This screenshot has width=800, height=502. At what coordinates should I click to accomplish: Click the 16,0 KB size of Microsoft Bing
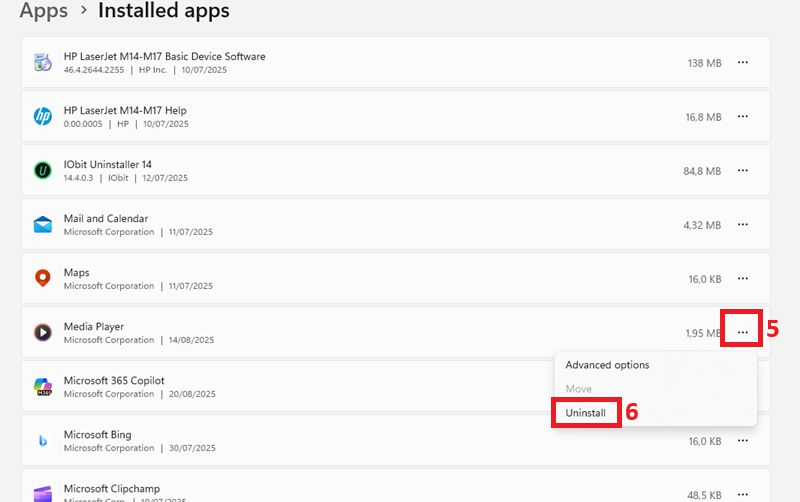(x=705, y=441)
